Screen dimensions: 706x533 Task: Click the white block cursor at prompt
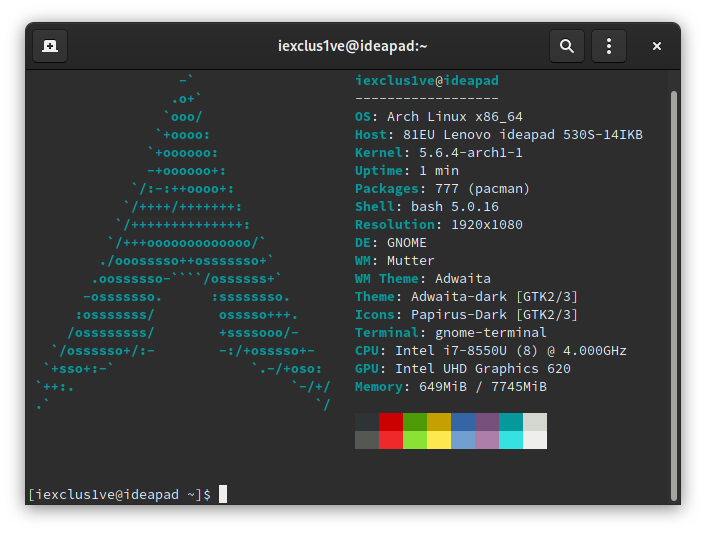[x=223, y=494]
